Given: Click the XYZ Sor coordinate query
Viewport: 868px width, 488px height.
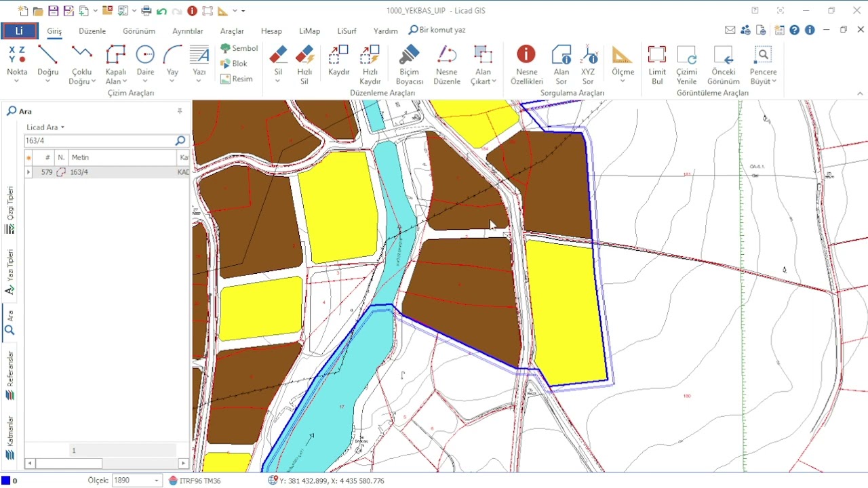Looking at the screenshot, I should pyautogui.click(x=588, y=65).
